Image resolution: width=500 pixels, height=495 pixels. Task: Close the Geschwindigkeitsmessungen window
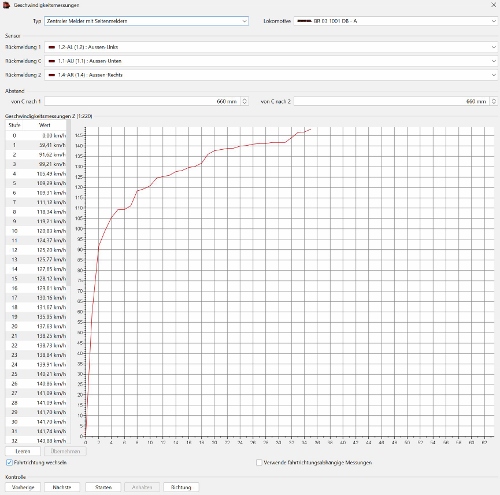[x=493, y=5]
